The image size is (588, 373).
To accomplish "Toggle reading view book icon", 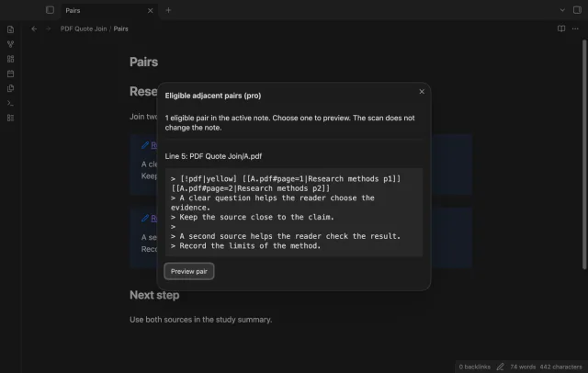I will tap(561, 28).
